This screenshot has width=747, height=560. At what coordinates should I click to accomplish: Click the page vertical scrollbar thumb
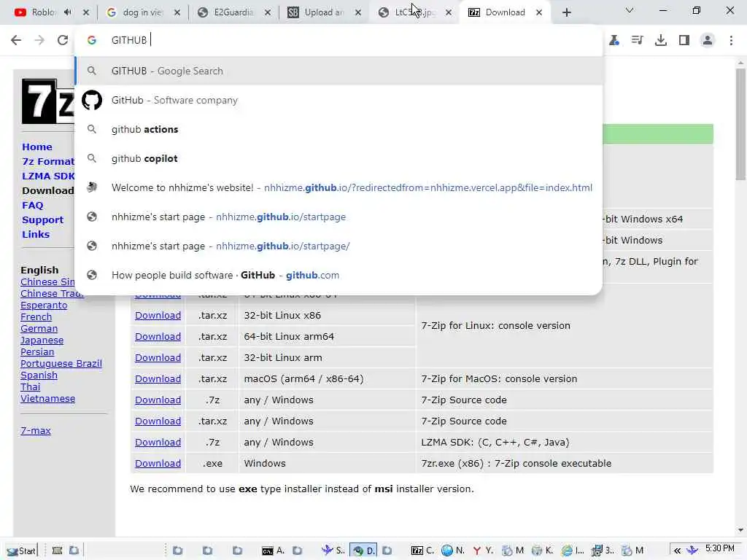click(x=740, y=124)
